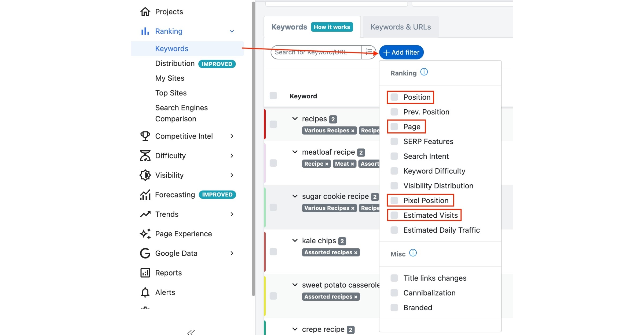Check the Position filter checkbox

click(x=394, y=97)
